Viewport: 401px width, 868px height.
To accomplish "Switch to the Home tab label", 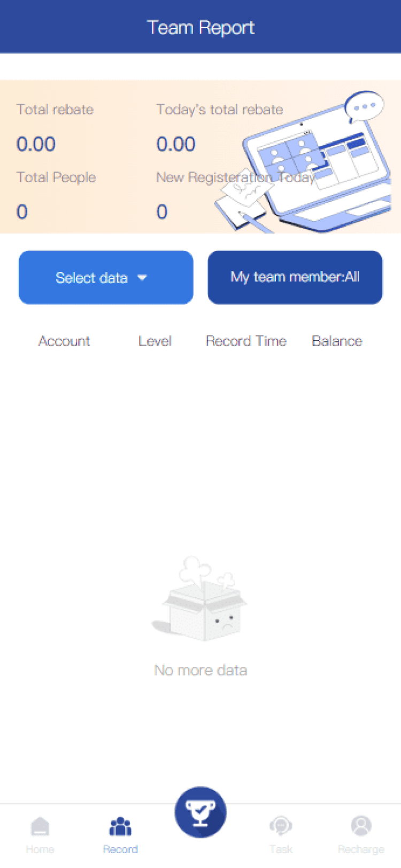I will (40, 849).
